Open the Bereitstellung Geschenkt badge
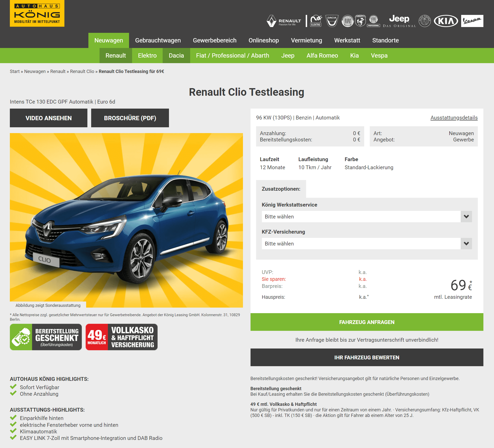Image resolution: width=494 pixels, height=448 pixels. 46,337
